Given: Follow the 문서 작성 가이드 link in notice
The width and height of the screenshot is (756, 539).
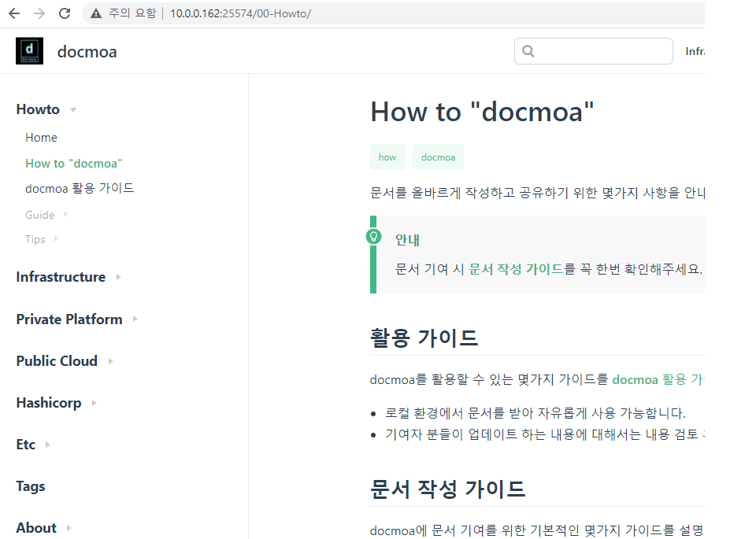Looking at the screenshot, I should [516, 269].
